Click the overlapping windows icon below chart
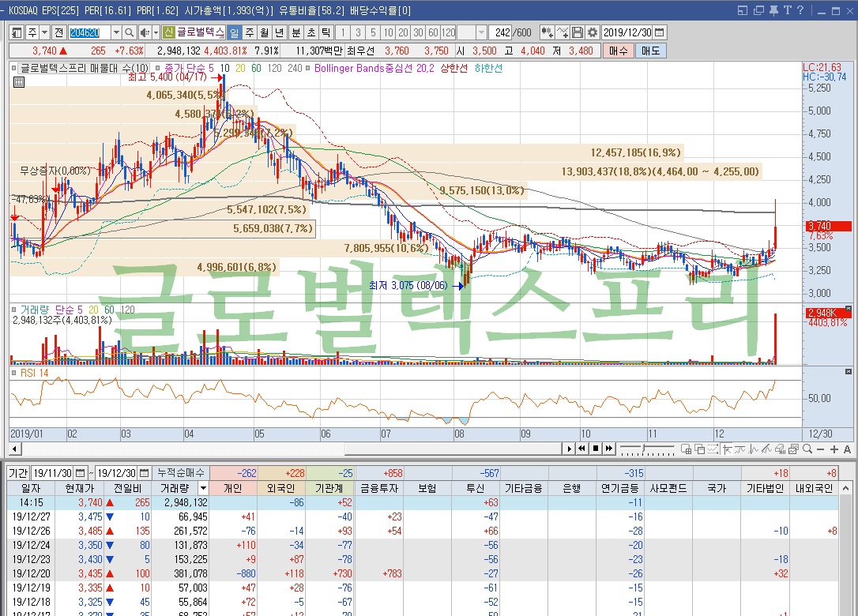Image resolution: width=858 pixels, height=616 pixels. [699, 449]
